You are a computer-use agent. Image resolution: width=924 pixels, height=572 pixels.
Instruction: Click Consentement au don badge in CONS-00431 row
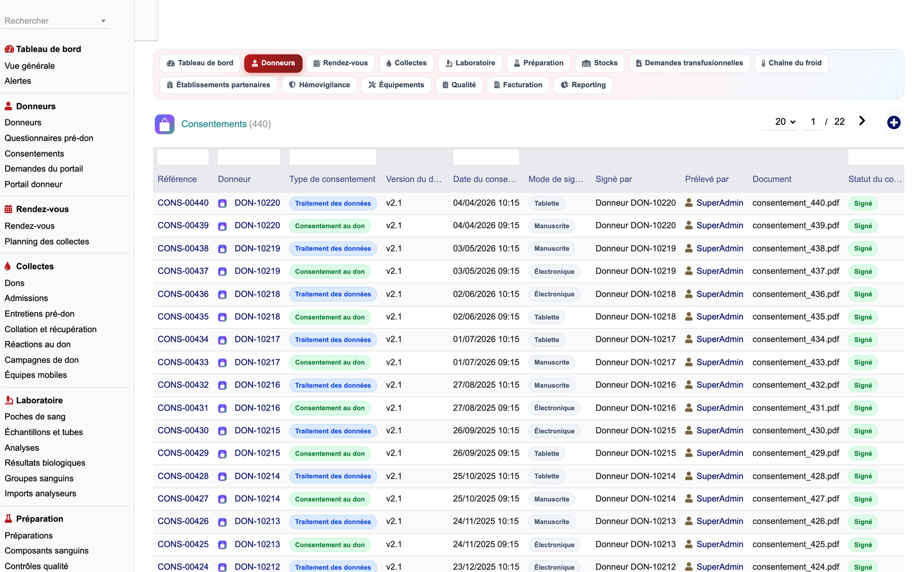(330, 408)
